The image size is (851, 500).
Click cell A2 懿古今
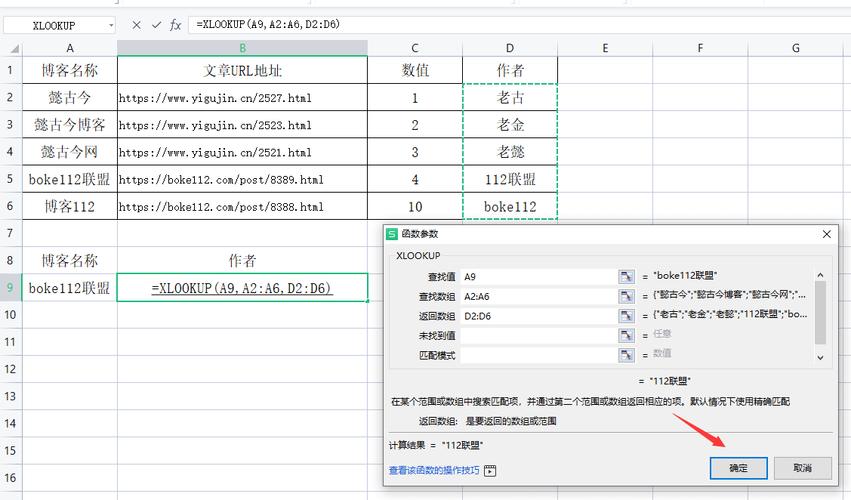[70, 97]
